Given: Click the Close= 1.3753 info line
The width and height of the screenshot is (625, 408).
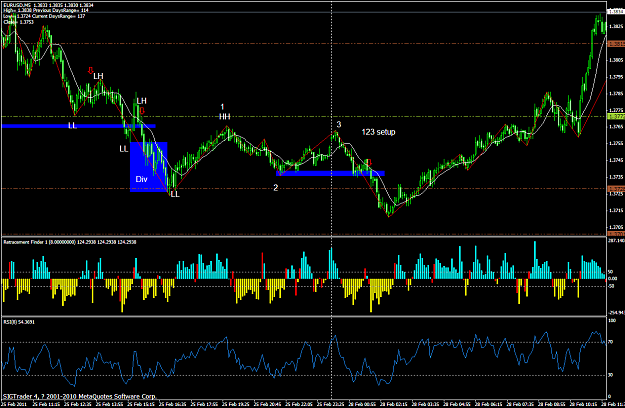Looking at the screenshot, I should 18,22.
